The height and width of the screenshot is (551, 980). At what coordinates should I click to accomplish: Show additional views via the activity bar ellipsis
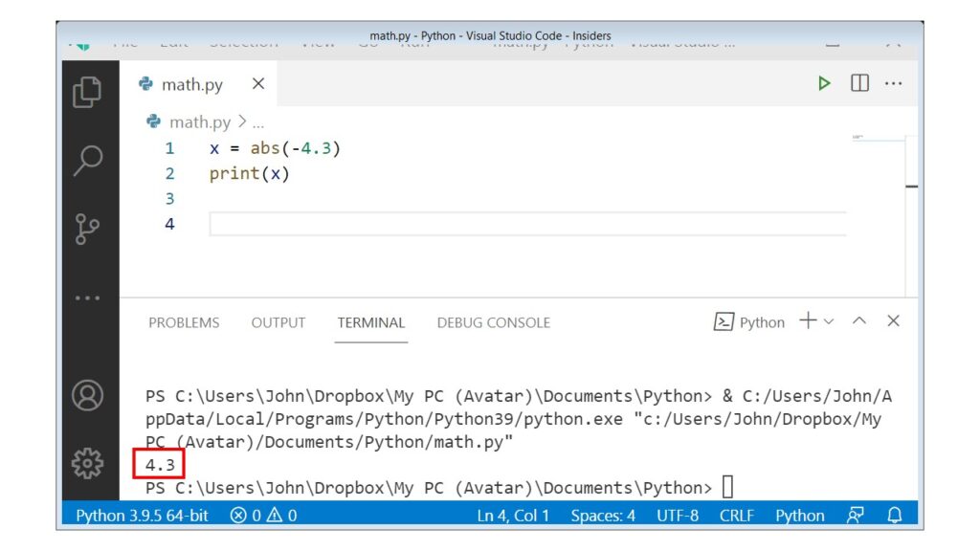click(87, 298)
